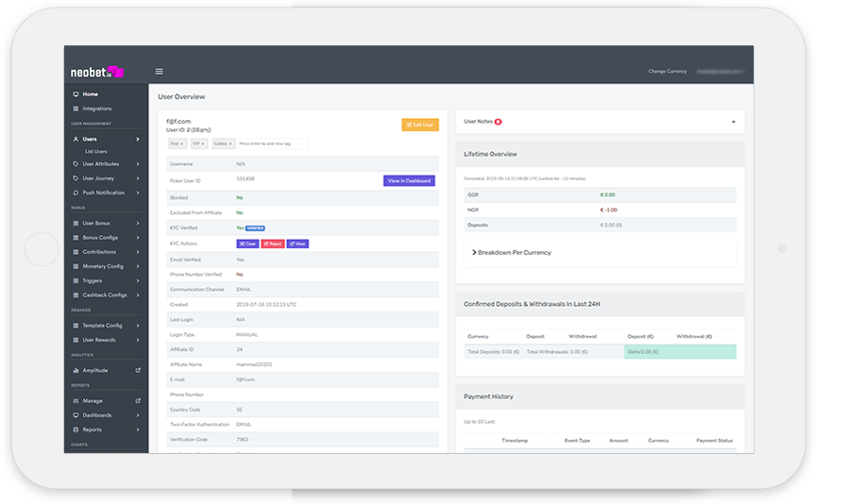This screenshot has width=850, height=504.
Task: Click the NGR value € -1.00
Action: [x=609, y=210]
